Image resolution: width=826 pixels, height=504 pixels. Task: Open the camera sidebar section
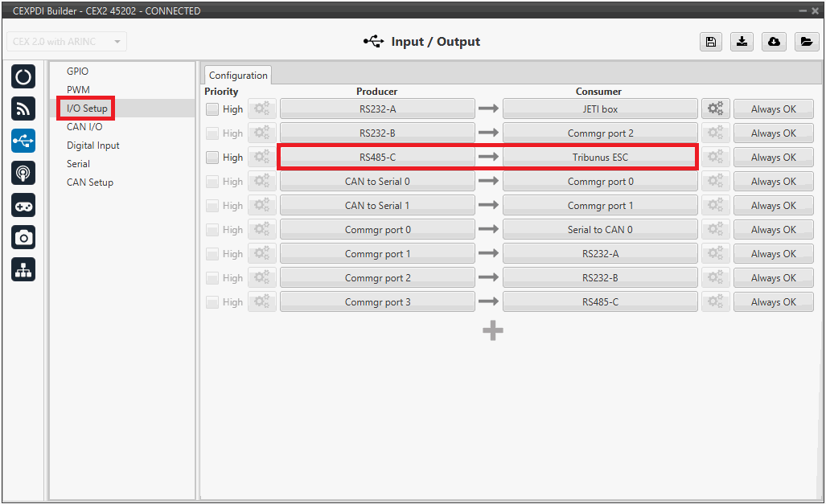(23, 237)
